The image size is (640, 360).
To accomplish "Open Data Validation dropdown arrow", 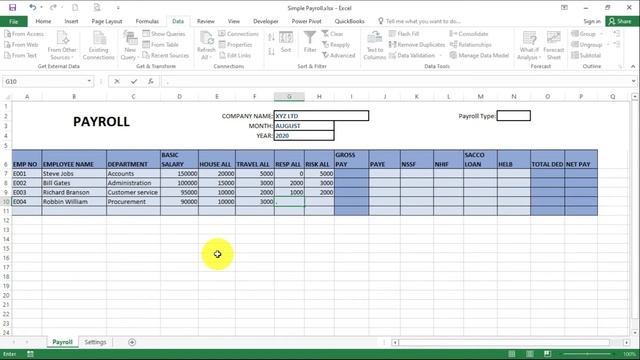I will [441, 56].
